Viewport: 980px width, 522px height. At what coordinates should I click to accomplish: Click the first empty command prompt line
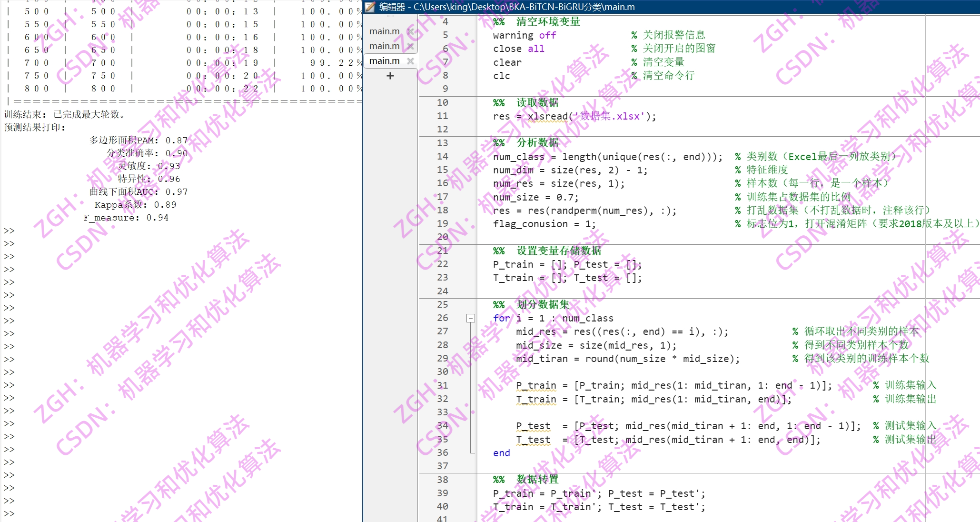(9, 231)
